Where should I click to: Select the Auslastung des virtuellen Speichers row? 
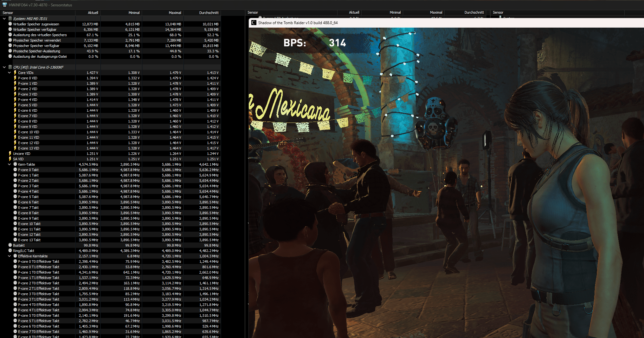(110, 35)
